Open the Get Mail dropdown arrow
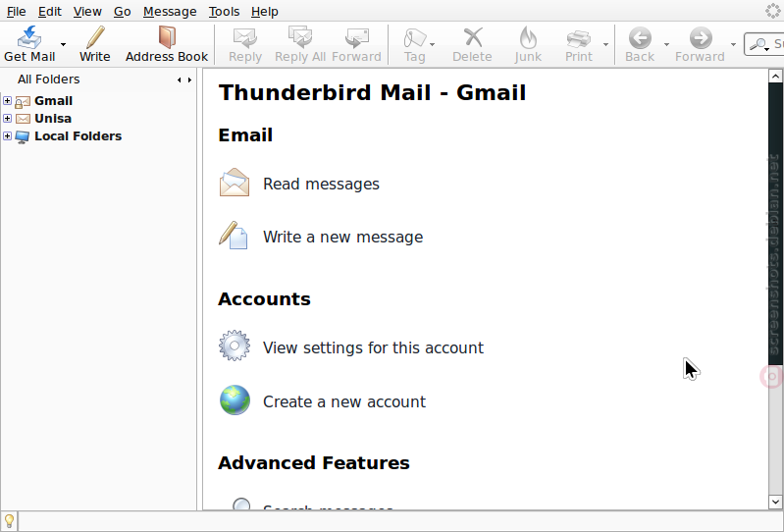Screen dimensions: 784x532 pos(64,44)
